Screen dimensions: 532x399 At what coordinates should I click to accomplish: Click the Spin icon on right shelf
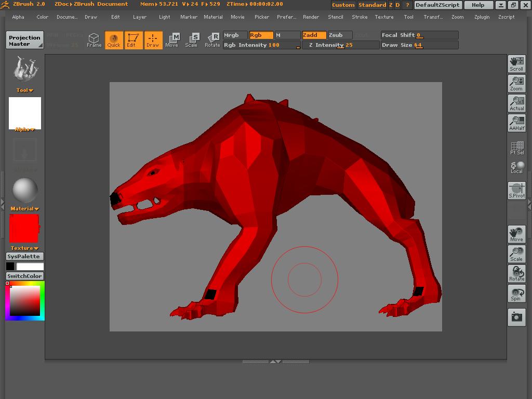coord(516,294)
